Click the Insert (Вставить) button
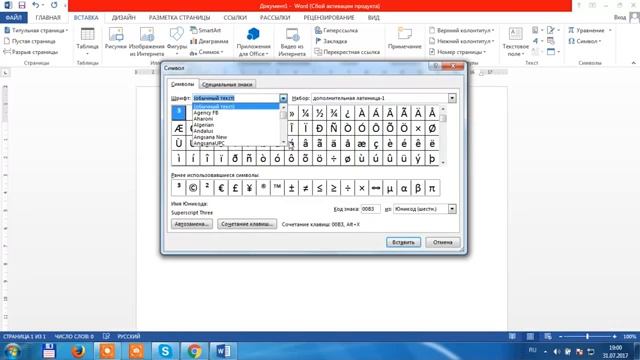The width and height of the screenshot is (640, 360). (403, 242)
